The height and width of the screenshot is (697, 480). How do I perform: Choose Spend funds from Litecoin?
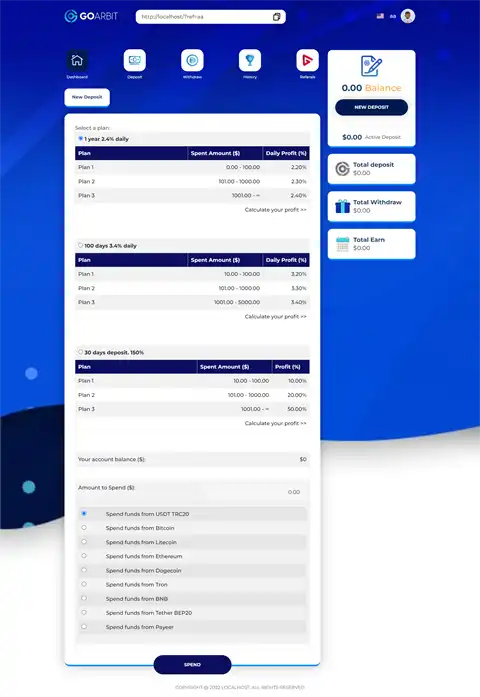tap(84, 542)
